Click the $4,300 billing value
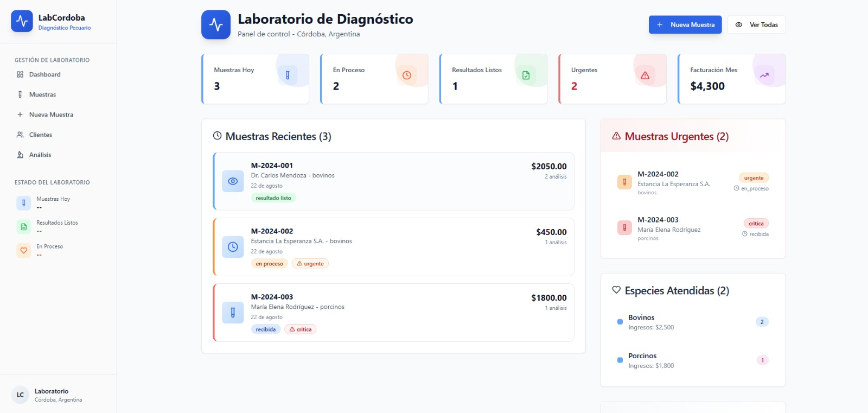The height and width of the screenshot is (413, 868). pos(707,86)
